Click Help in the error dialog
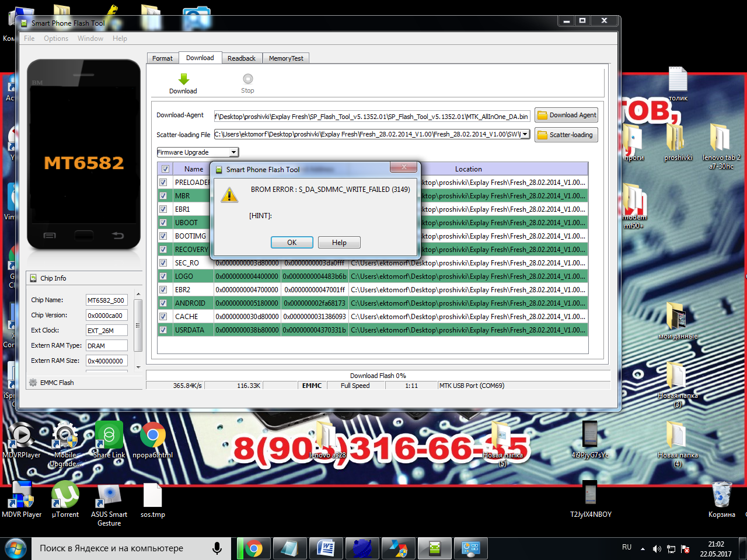The height and width of the screenshot is (560, 747). pos(339,243)
